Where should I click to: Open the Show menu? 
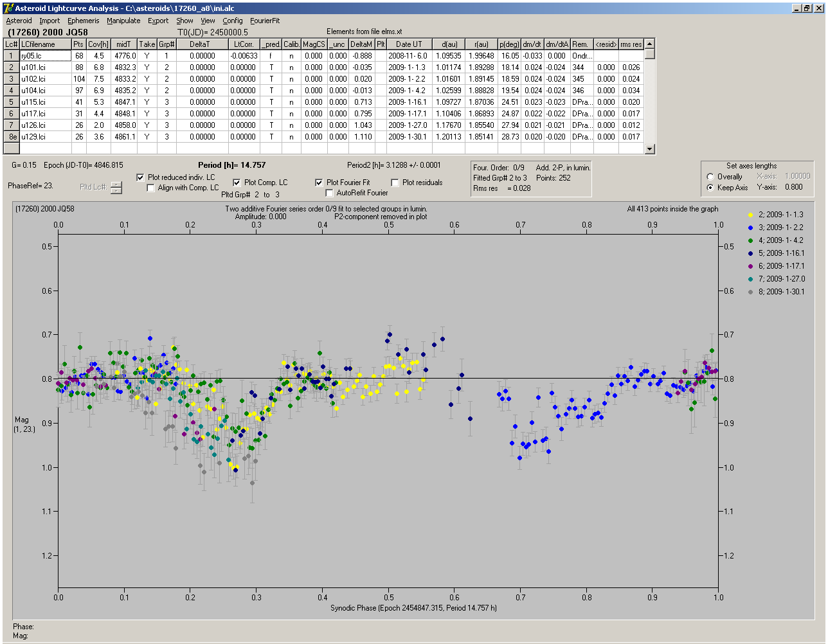(184, 21)
